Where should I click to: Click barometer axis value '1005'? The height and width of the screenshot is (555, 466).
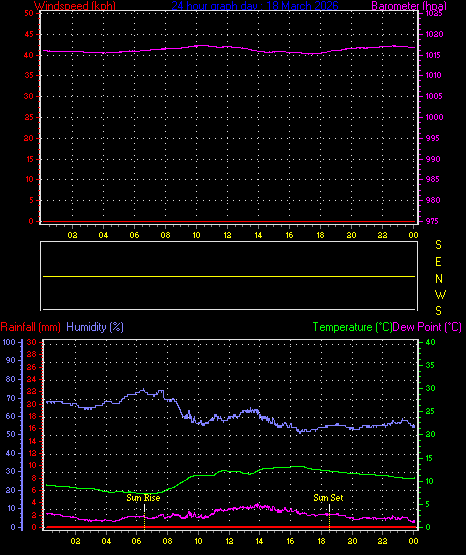click(434, 96)
